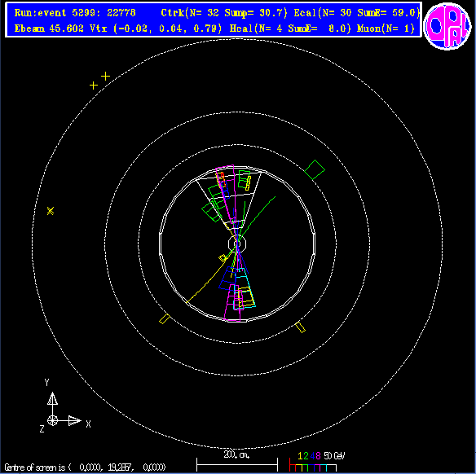Click the OPAL logo in the corner
476x474 pixels.
[447, 26]
